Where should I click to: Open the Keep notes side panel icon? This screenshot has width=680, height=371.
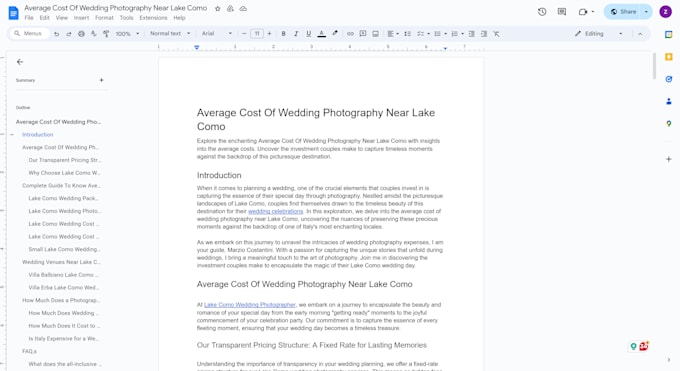point(669,57)
